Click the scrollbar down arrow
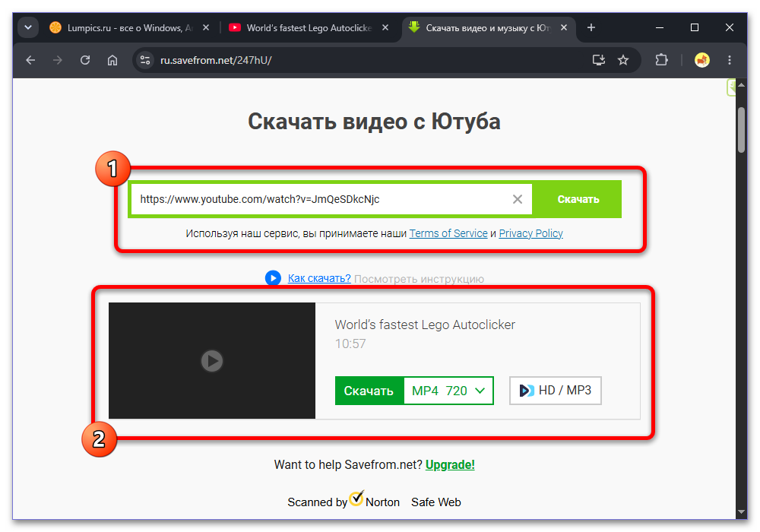The image size is (760, 532). coord(741,511)
